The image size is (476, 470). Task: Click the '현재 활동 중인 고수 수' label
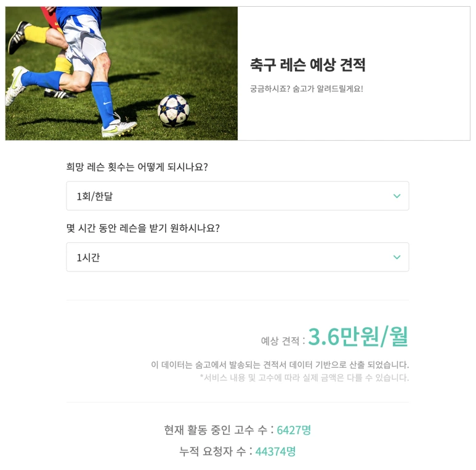216,430
